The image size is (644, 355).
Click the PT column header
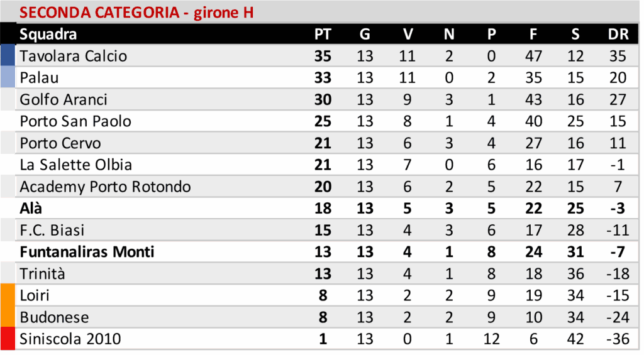[322, 35]
